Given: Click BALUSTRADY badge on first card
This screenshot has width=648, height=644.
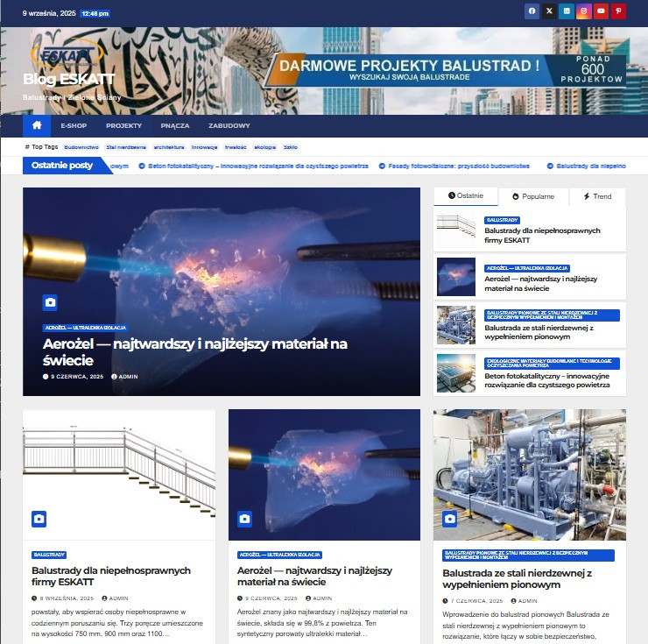Looking at the screenshot, I should (x=49, y=555).
